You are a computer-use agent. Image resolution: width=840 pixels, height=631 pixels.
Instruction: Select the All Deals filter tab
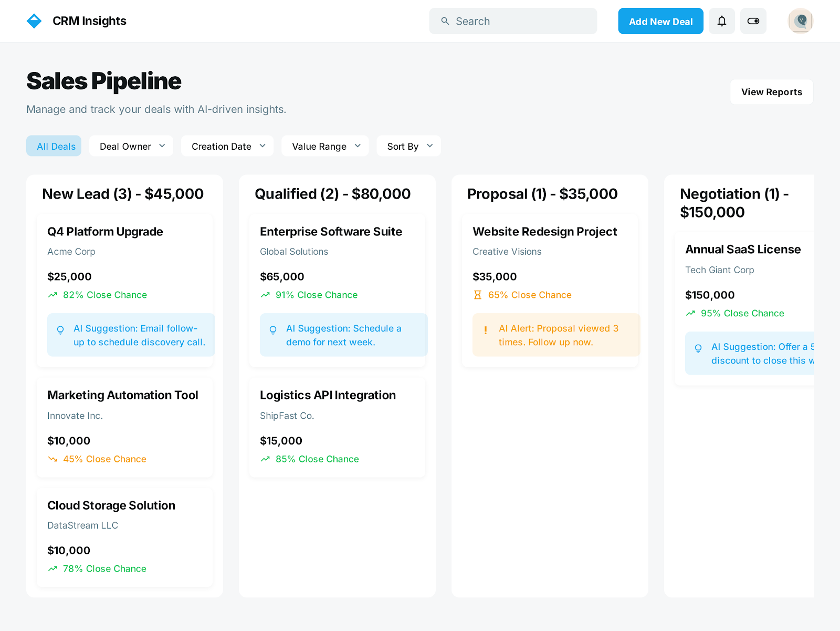pyautogui.click(x=54, y=146)
